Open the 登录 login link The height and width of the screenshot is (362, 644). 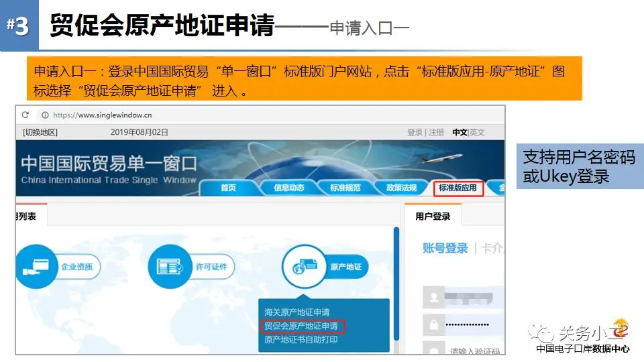point(415,132)
